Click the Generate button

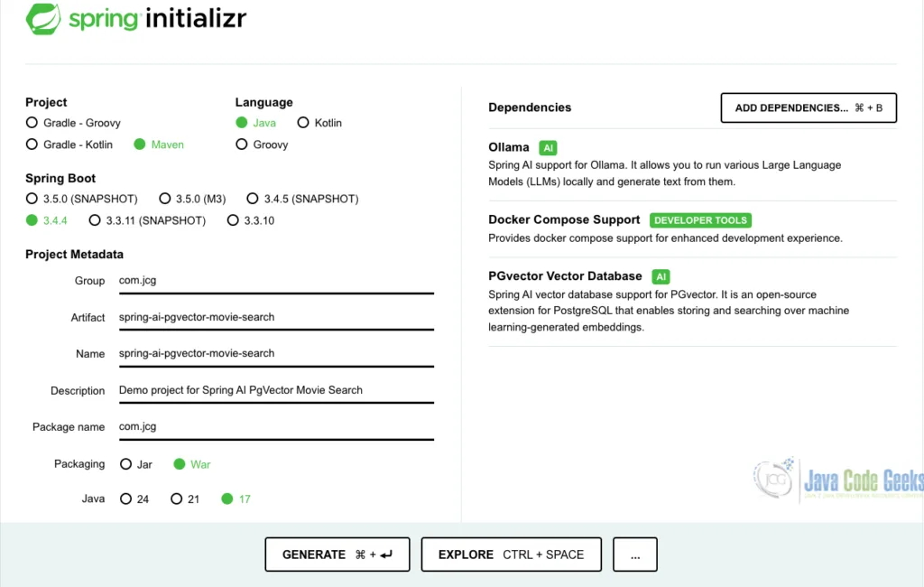tap(337, 554)
